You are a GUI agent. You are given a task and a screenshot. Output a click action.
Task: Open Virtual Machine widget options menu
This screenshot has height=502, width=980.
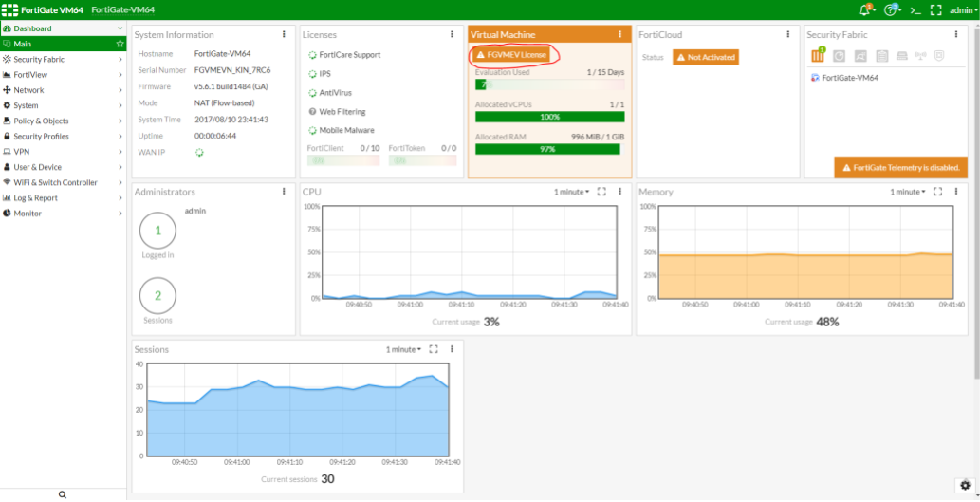click(x=620, y=34)
